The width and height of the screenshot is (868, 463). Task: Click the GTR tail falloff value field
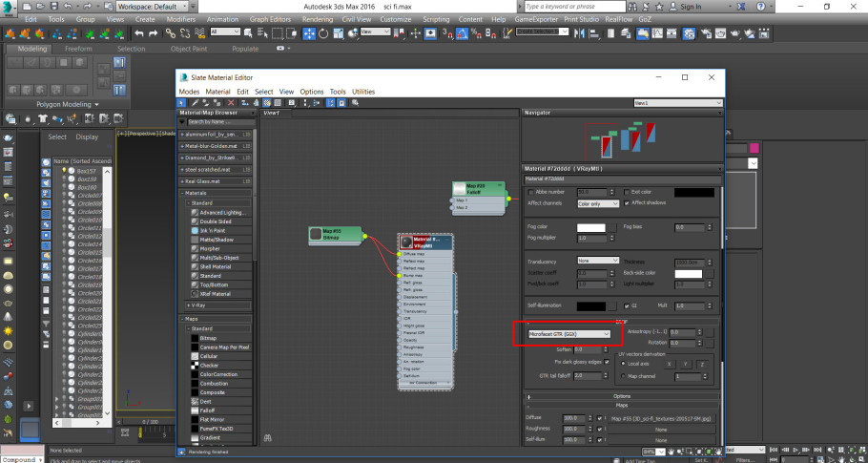pos(588,375)
